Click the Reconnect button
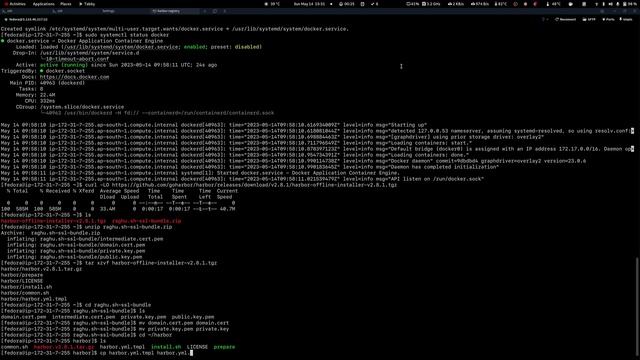 point(566,19)
